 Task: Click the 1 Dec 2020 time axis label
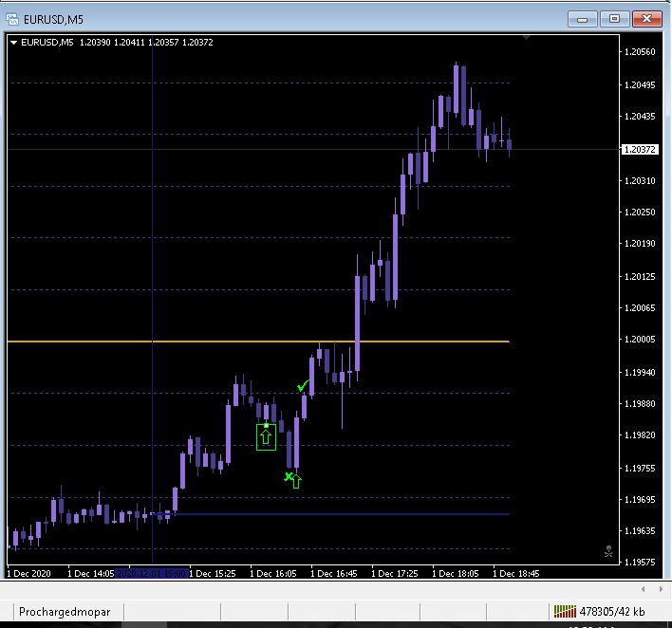coord(29,573)
